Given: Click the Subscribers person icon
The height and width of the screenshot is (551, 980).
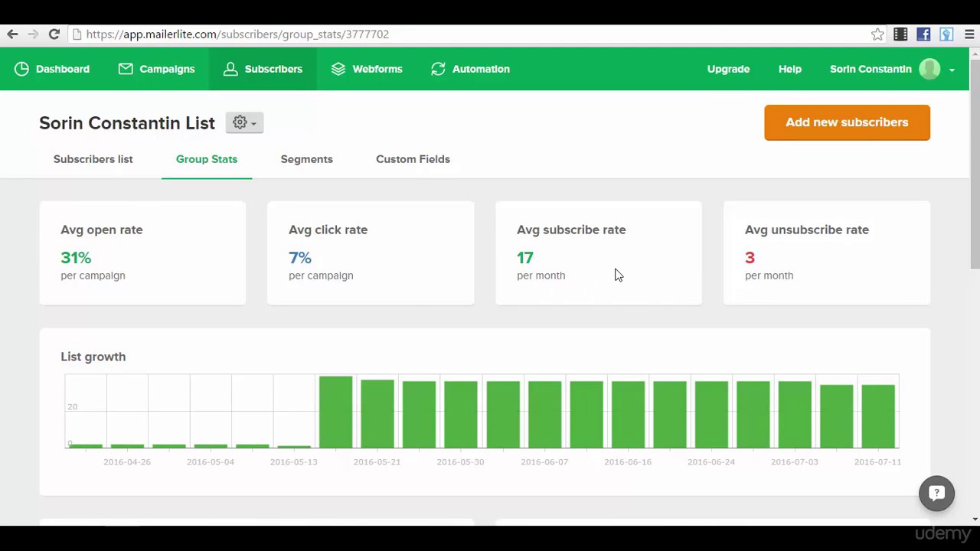Looking at the screenshot, I should point(230,69).
